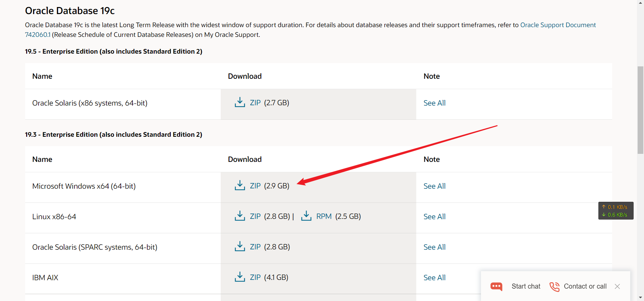Open See All for IBM AIX
The image size is (644, 301).
(x=434, y=278)
